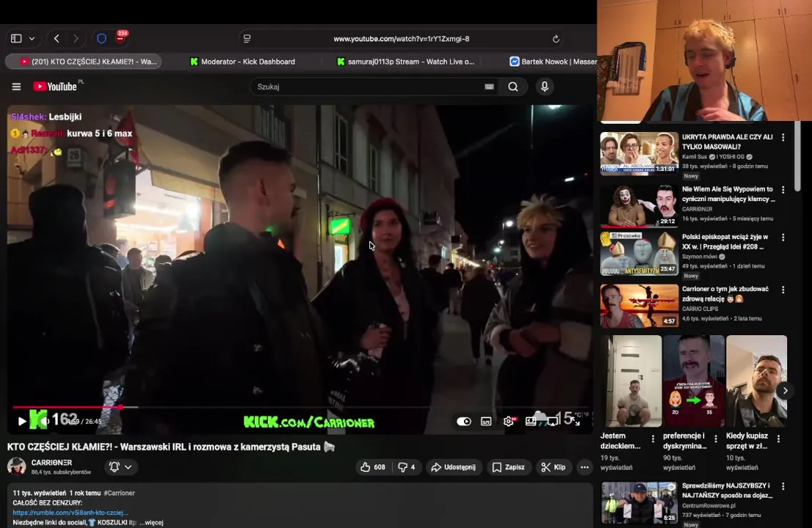Open the sidebar dropdown chevron
The image size is (812, 528).
(32, 38)
